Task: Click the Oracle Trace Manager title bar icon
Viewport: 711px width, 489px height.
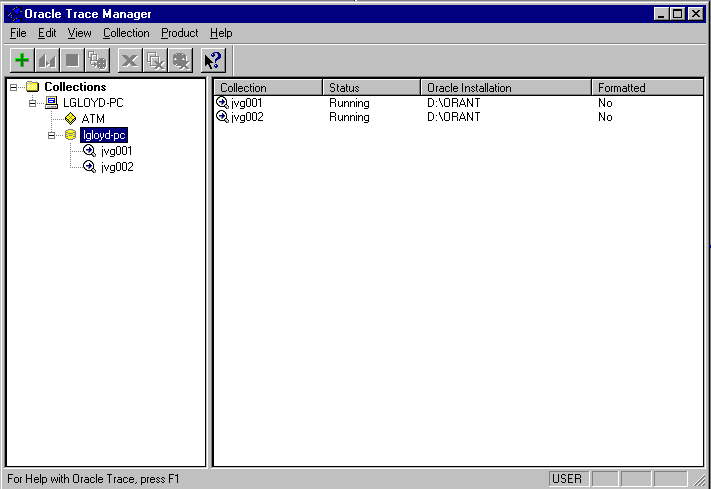Action: 15,14
